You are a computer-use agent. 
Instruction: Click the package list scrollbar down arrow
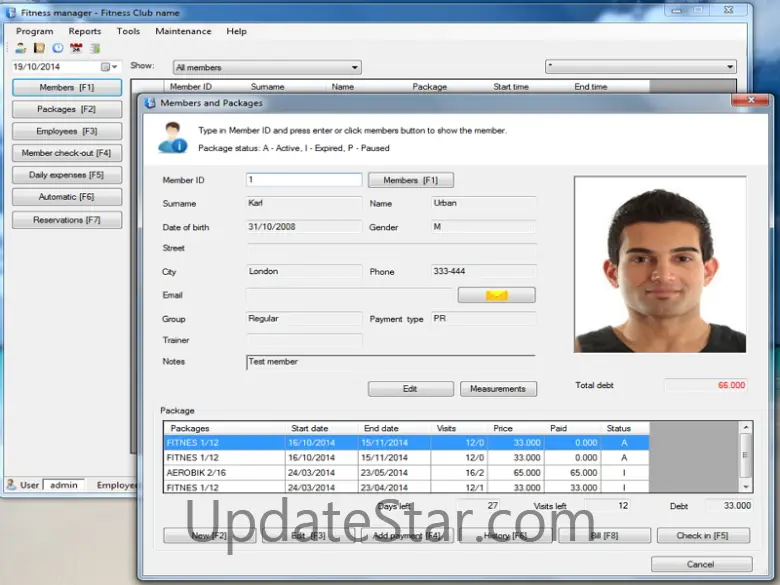pos(746,487)
